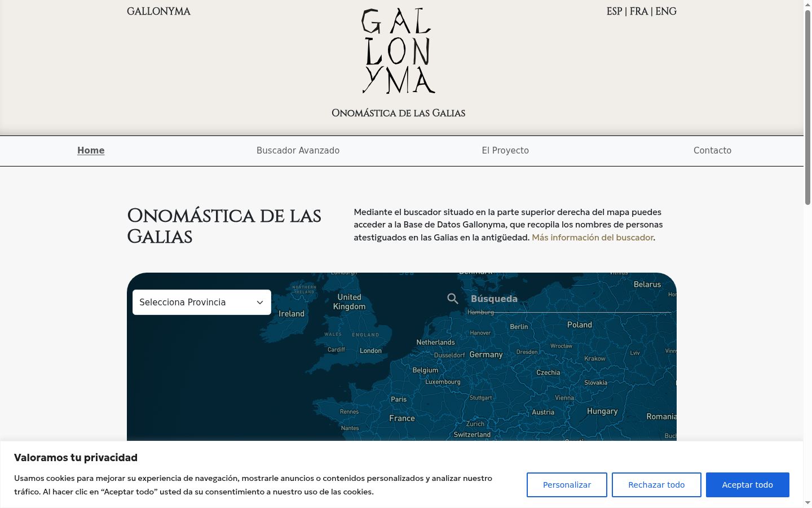Click the Búsqueda search input field
Screen dimensions: 812x508
coord(570,299)
